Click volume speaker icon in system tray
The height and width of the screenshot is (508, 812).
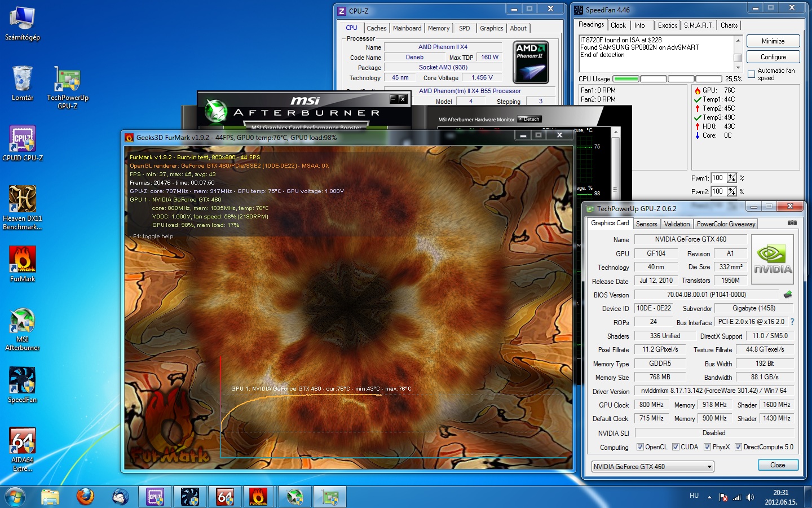750,497
